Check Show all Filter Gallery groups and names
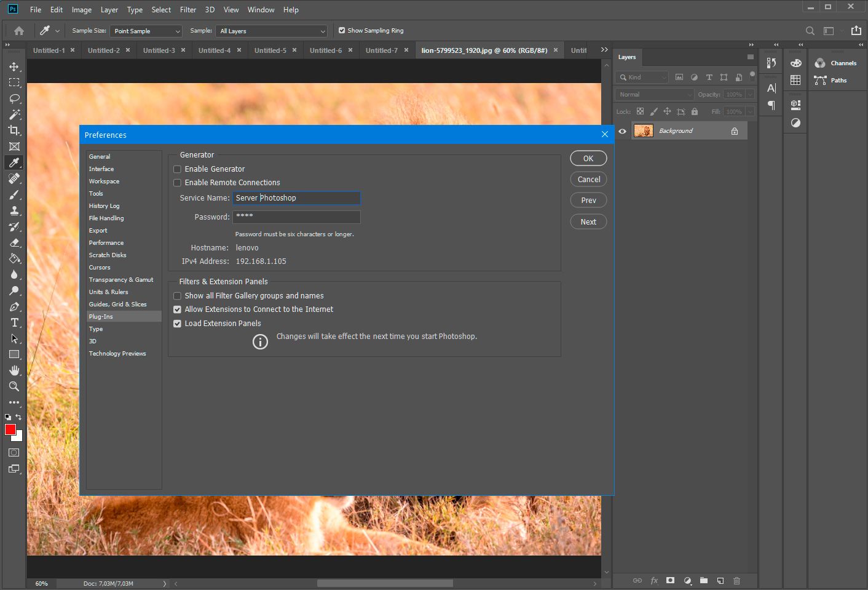 [177, 296]
